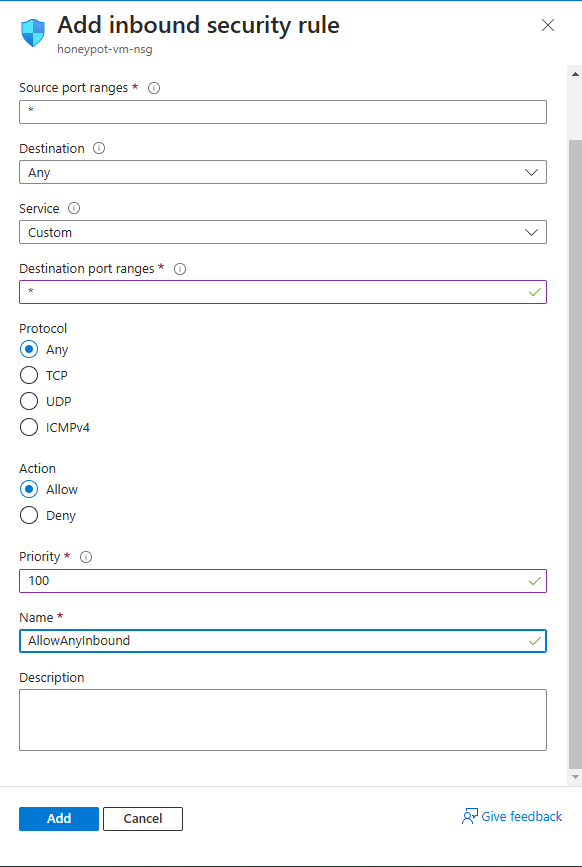Screen dimensions: 582x867
Task: Show info tooltip for Priority
Action: coord(86,557)
